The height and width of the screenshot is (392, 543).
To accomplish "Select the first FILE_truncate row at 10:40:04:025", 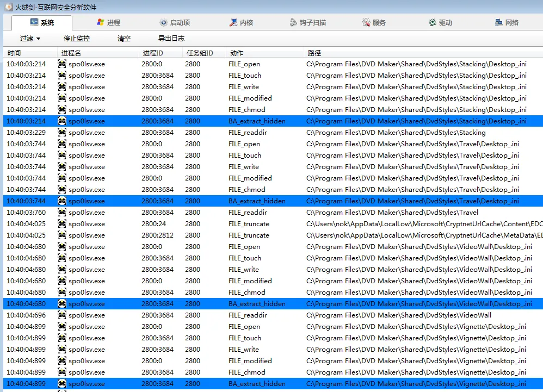I will 249,224.
